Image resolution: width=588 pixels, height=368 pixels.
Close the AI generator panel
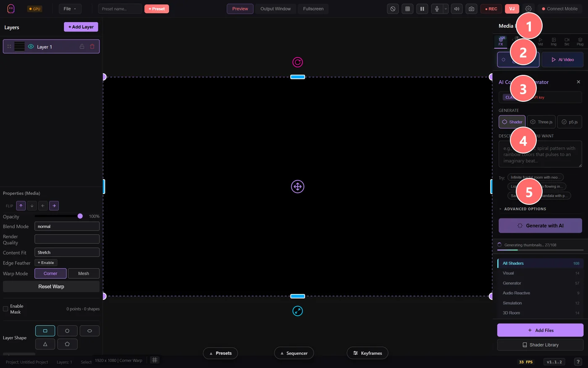tap(578, 82)
